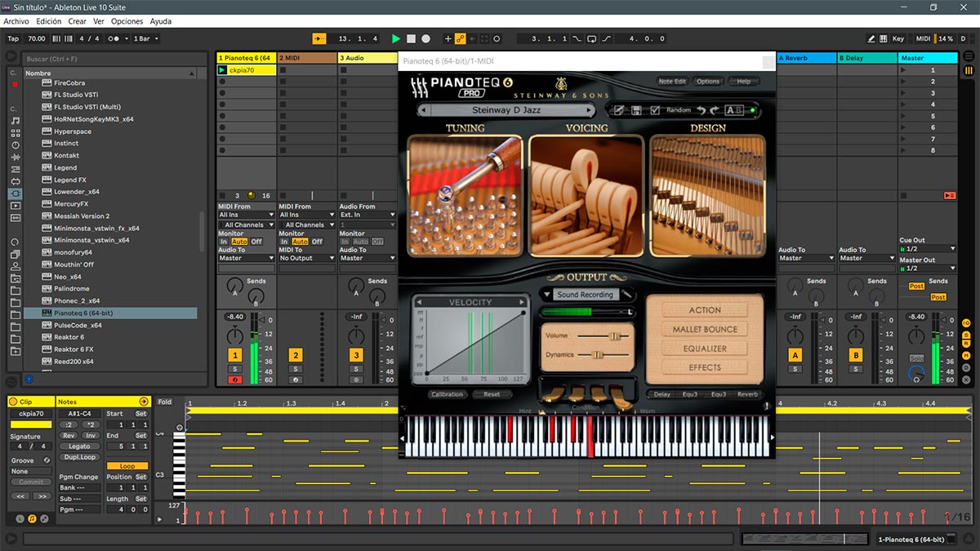Toggle the Pianoteq checkbox beside Random
Viewport: 980px width, 551px height.
pos(654,110)
